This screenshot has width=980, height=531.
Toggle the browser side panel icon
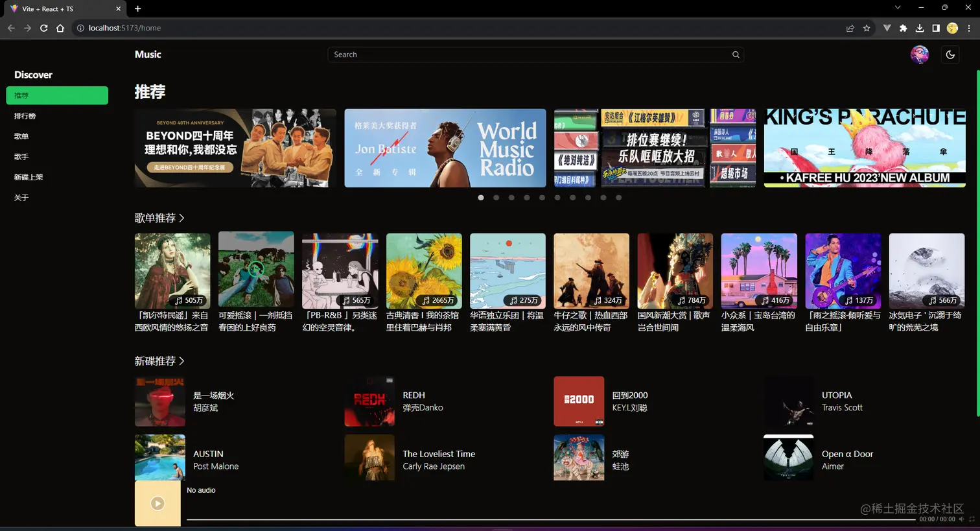[x=936, y=28]
